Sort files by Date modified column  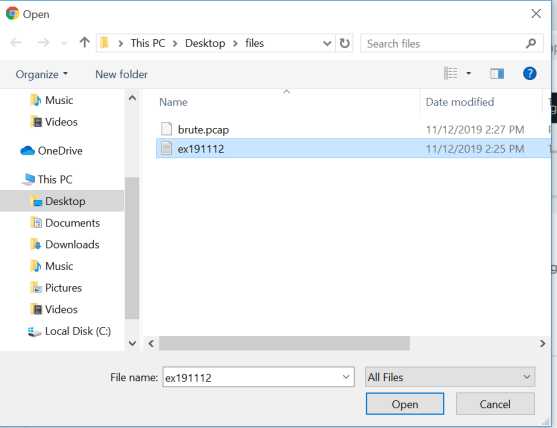click(460, 102)
